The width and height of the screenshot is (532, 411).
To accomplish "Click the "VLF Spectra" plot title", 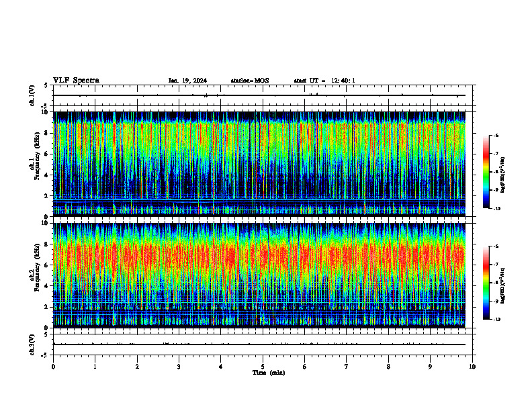I will (x=76, y=81).
